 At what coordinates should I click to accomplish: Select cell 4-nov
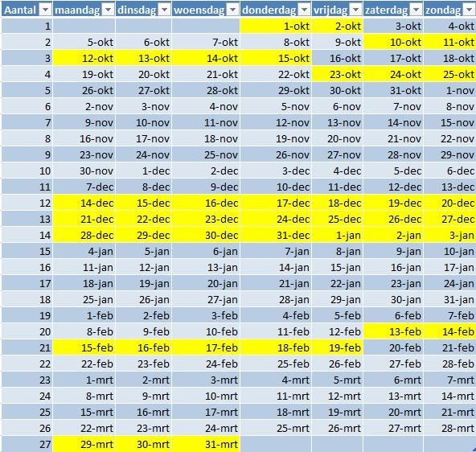coord(206,106)
